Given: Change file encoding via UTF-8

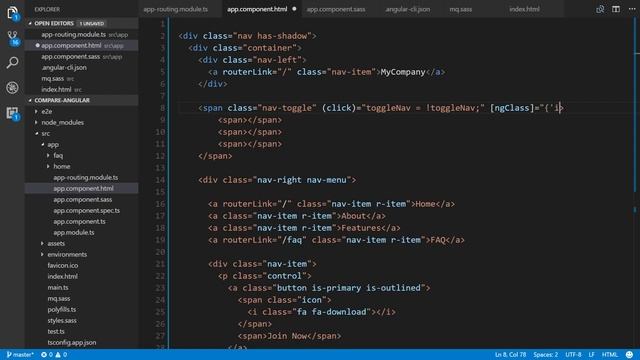Looking at the screenshot, I should click(x=573, y=355).
